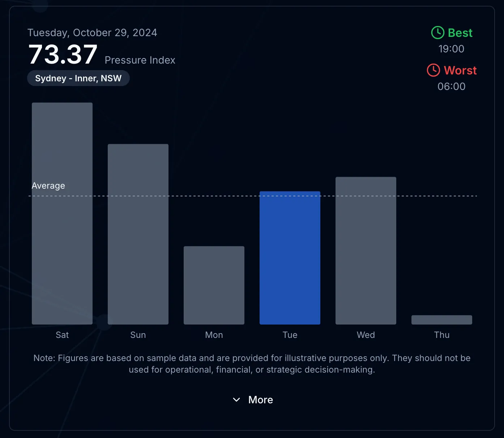Select the highlighted blue Tuesday bar

click(290, 258)
